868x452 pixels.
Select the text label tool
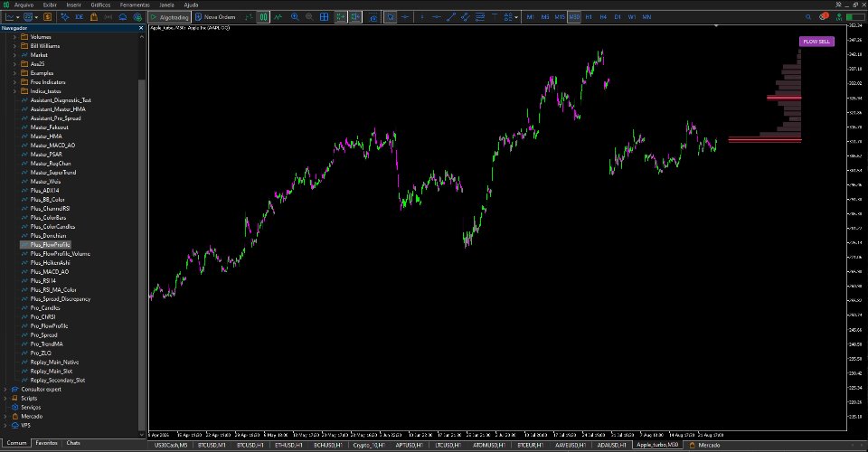click(x=495, y=17)
